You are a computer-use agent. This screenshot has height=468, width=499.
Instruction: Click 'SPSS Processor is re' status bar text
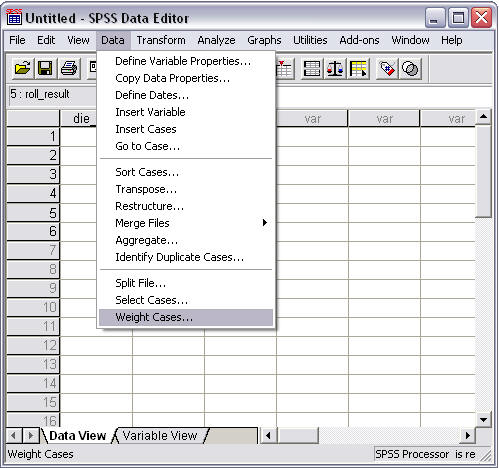click(425, 454)
